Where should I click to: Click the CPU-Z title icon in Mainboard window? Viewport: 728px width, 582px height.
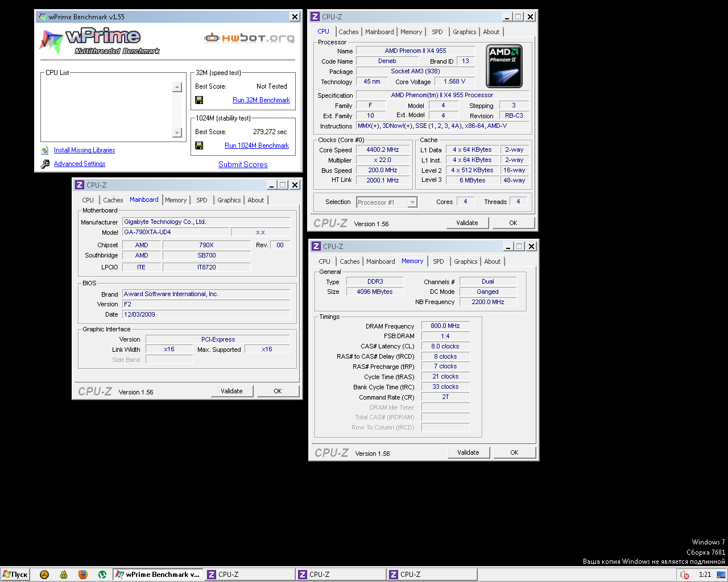coord(80,185)
